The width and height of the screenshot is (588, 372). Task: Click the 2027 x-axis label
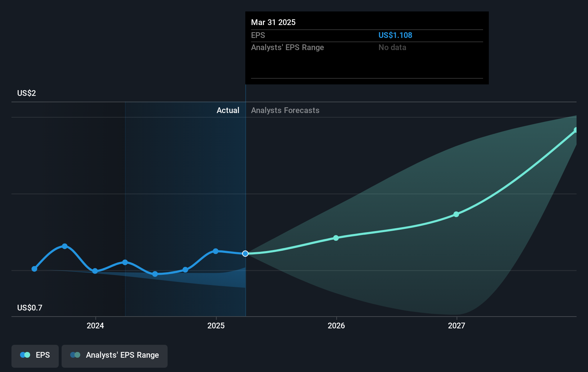(x=457, y=325)
